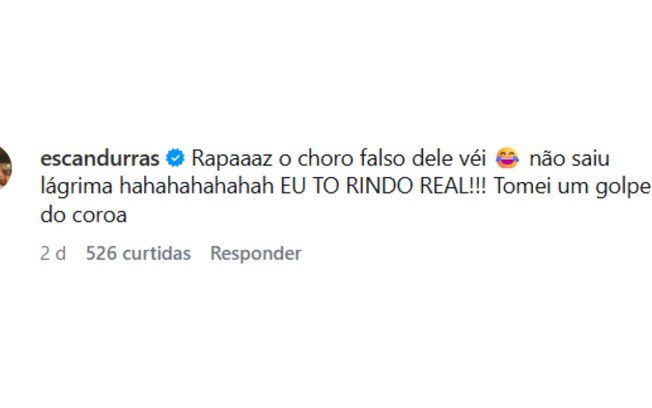Click the blue verified badge beside escandurras
The height and width of the screenshot is (408, 652).
click(174, 158)
